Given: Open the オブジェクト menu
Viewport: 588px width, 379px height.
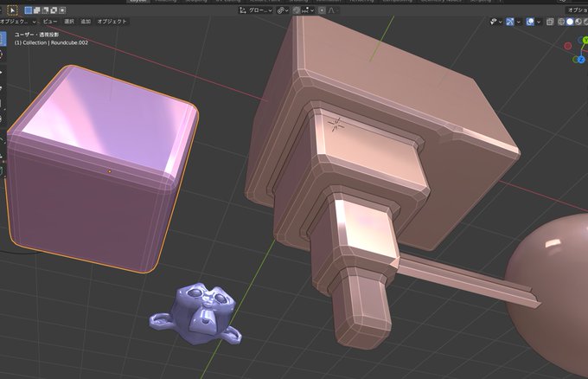Looking at the screenshot, I should 112,22.
